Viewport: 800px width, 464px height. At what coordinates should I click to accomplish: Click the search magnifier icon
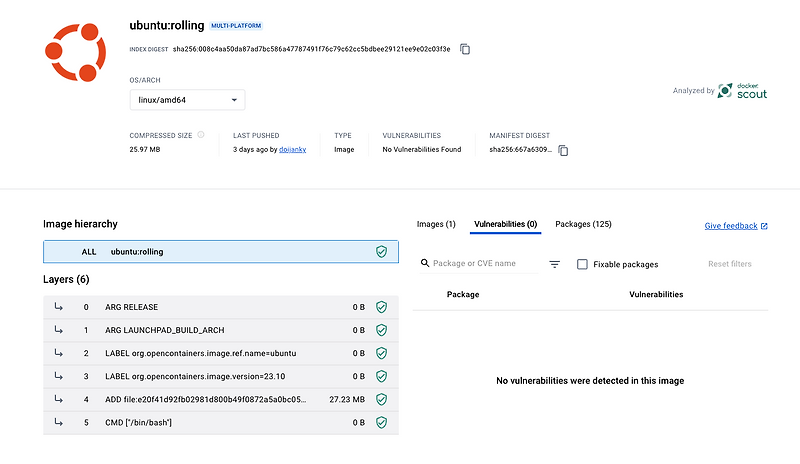(424, 263)
